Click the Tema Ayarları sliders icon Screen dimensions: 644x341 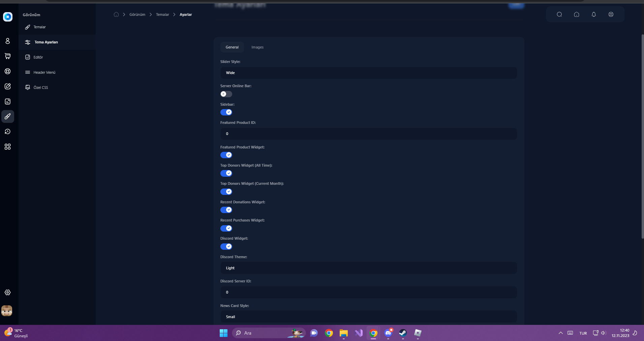click(x=28, y=42)
